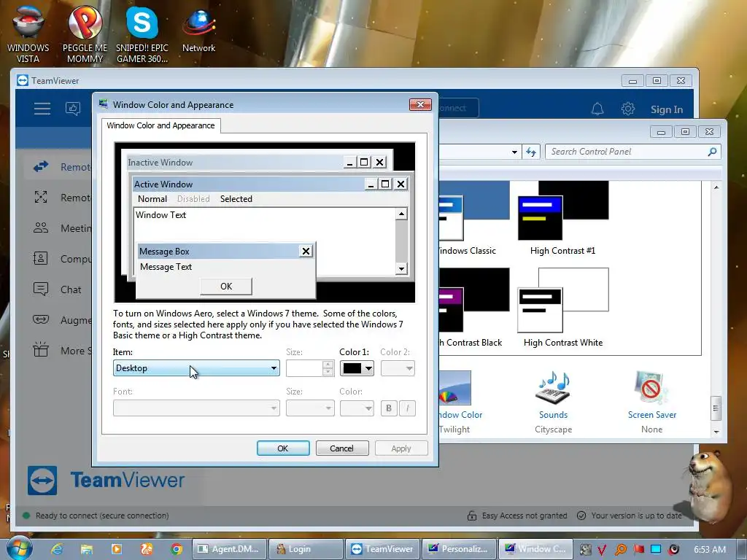Select the High Contrast White theme thumbnail
747x560 pixels.
(563, 300)
